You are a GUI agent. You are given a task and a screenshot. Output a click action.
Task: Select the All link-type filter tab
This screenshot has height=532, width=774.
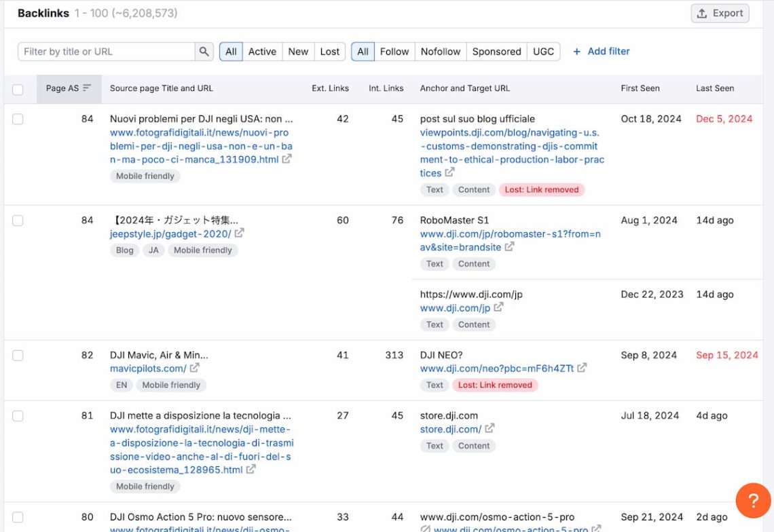pyautogui.click(x=363, y=52)
